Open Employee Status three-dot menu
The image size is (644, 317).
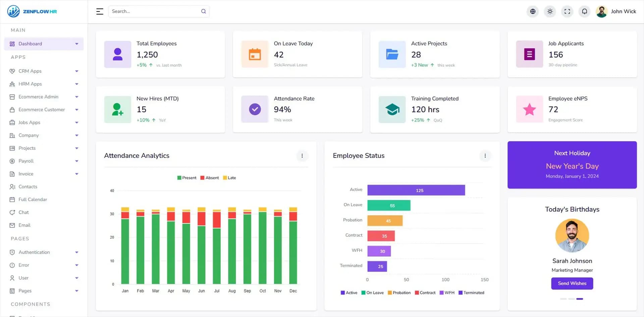point(485,156)
